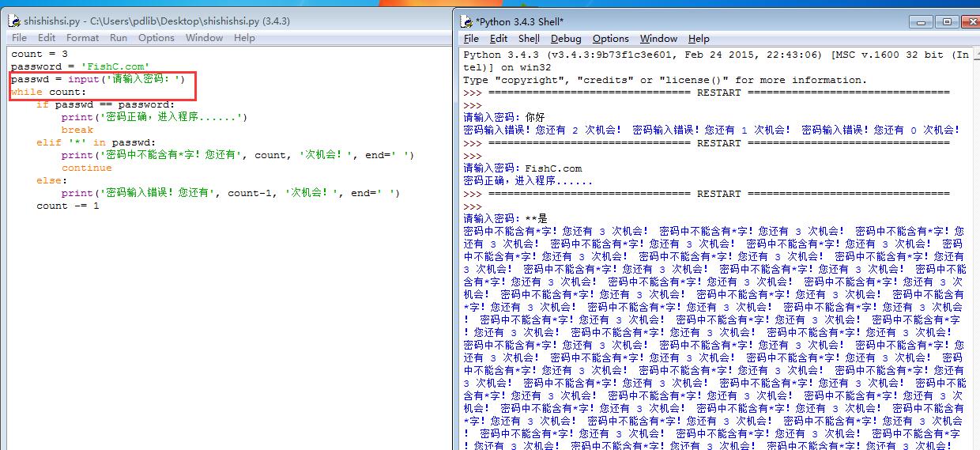This screenshot has height=450, width=980.
Task: Open the Window menu in the editor
Action: point(204,37)
